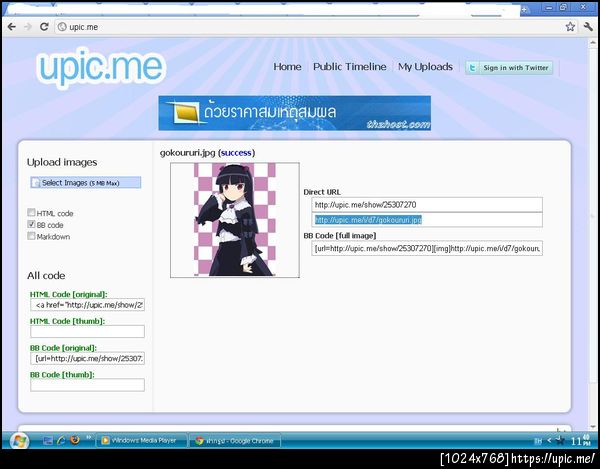
Task: Sign in with Twitter button
Action: click(x=509, y=68)
